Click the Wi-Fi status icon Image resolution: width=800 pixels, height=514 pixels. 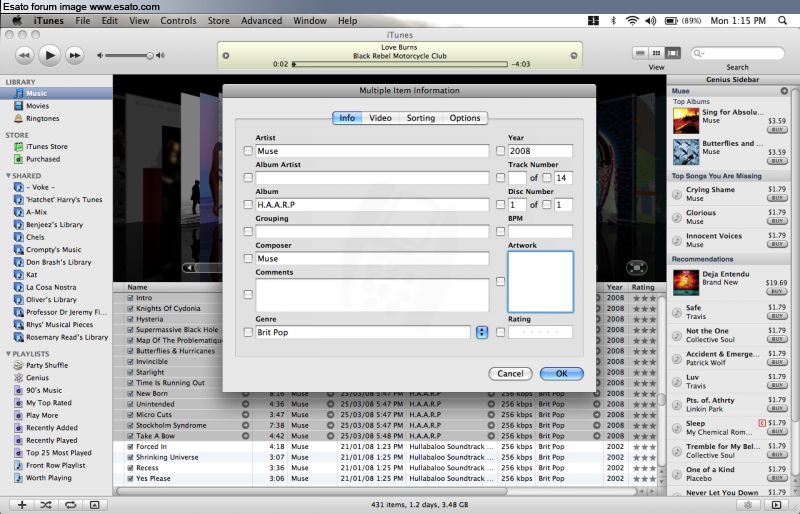point(632,20)
